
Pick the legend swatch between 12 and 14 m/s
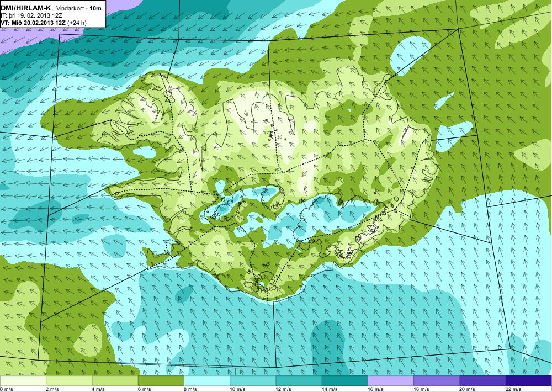(x=299, y=381)
